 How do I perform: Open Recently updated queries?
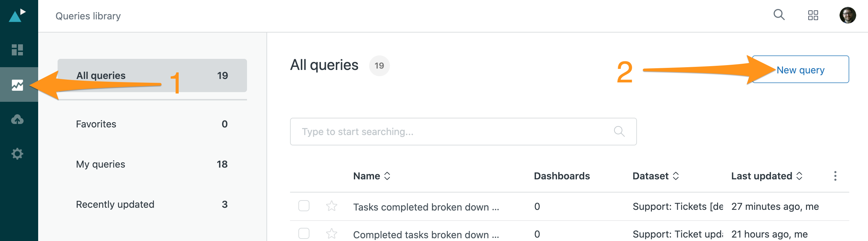(x=114, y=204)
